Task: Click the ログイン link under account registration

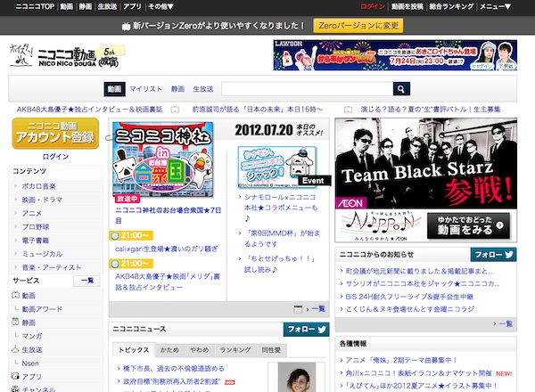Action: point(55,156)
